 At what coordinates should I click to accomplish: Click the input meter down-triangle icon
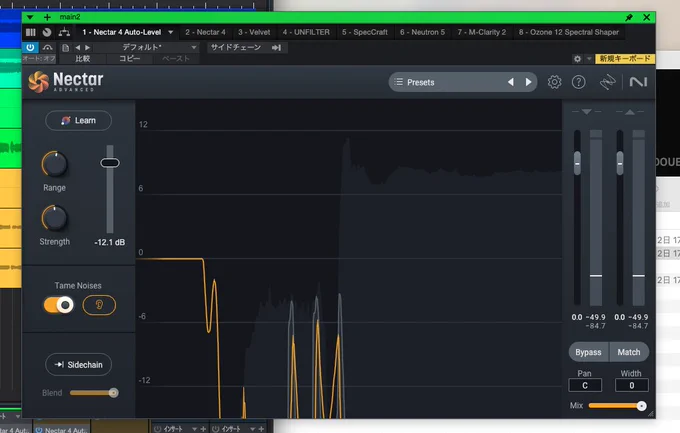(x=587, y=112)
